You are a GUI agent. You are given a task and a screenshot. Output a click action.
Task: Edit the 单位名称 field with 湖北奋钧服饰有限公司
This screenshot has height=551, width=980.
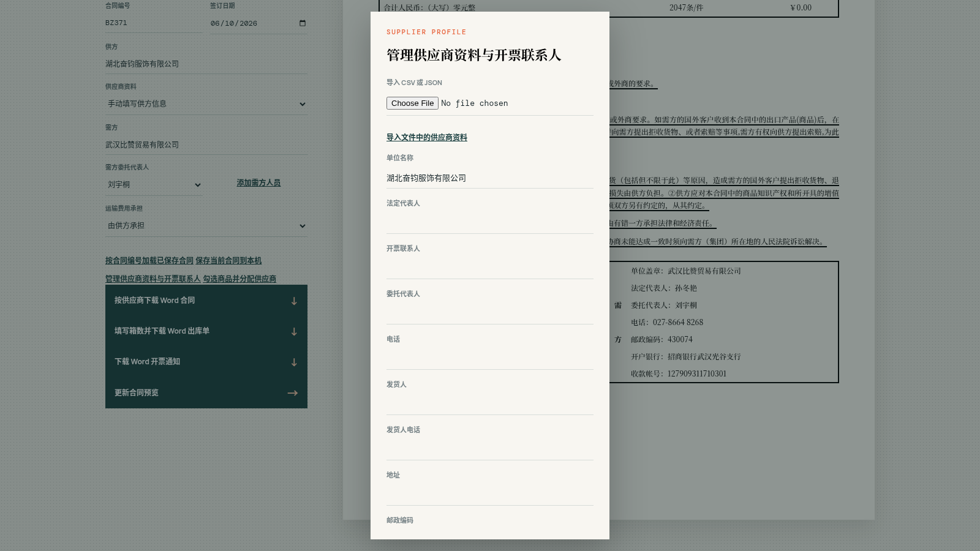490,178
